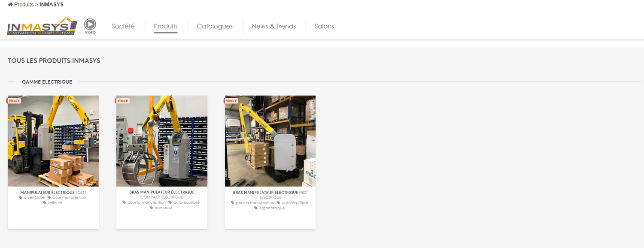The width and height of the screenshot is (644, 248).
Task: Open the First Electrique arm photo
Action: 270,141
